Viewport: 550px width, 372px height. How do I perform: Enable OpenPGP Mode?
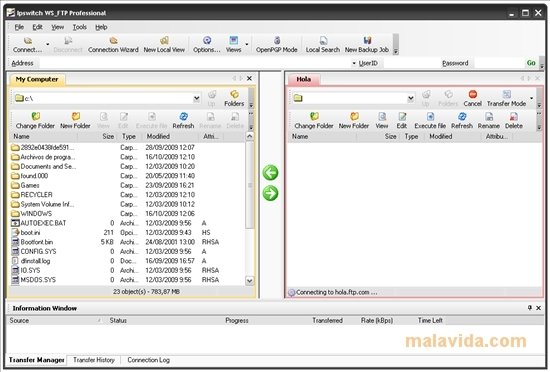click(277, 45)
